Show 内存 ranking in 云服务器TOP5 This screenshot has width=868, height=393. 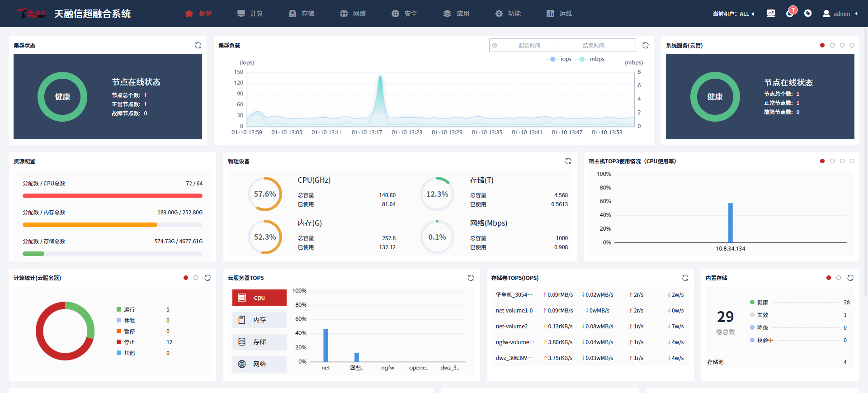(259, 320)
